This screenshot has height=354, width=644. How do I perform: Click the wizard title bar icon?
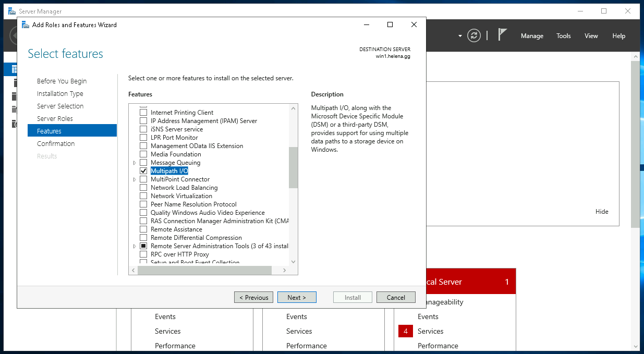click(25, 25)
